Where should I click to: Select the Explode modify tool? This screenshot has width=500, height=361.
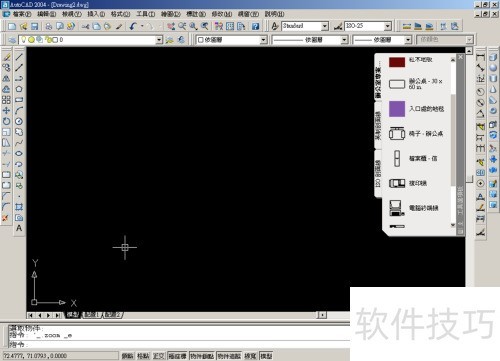(x=5, y=218)
